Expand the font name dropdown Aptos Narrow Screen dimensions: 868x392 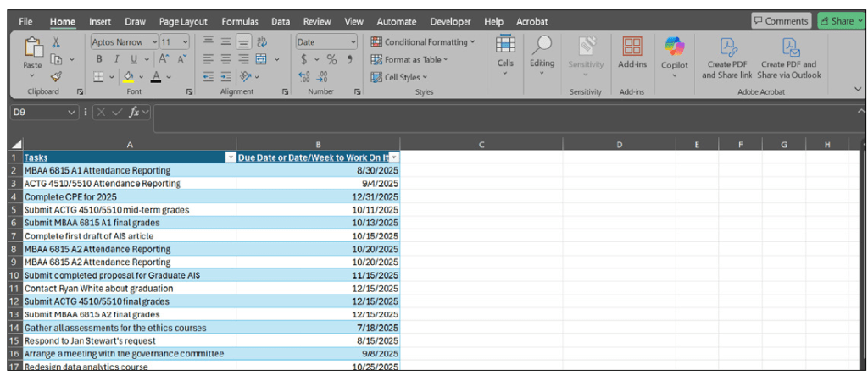(x=154, y=41)
